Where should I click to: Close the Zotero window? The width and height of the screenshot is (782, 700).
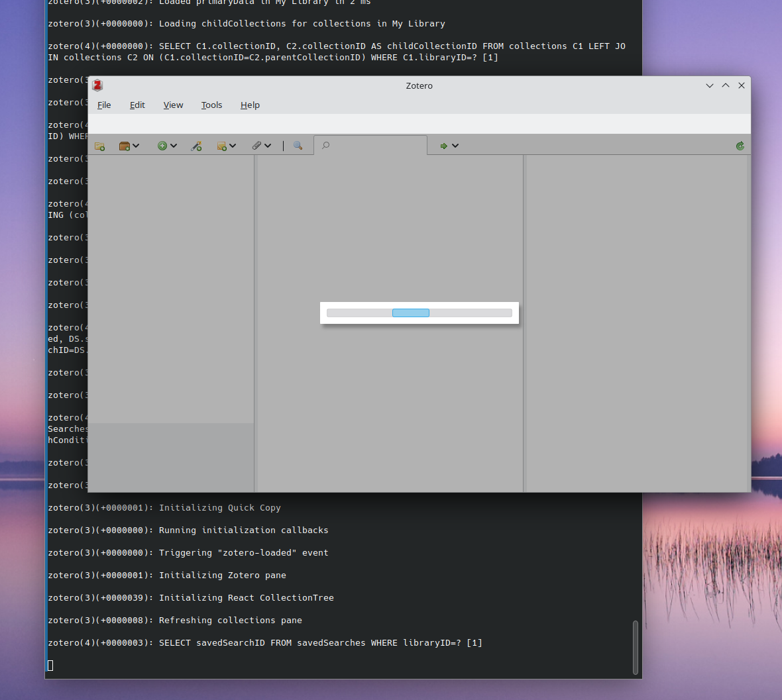point(742,85)
